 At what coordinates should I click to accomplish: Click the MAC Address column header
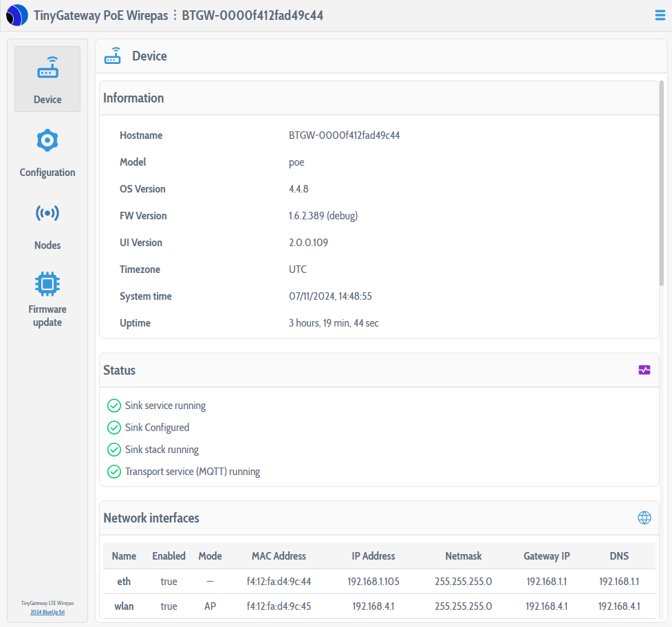[279, 556]
